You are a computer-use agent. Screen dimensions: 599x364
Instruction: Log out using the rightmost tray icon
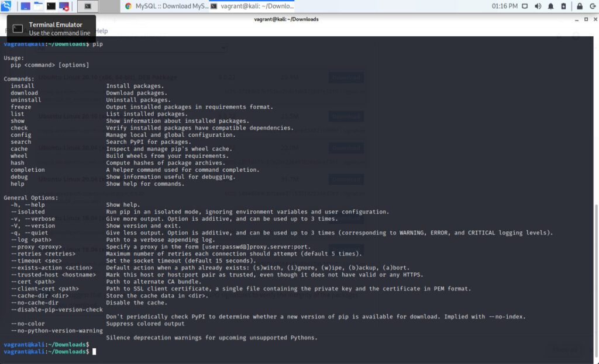[x=593, y=6]
